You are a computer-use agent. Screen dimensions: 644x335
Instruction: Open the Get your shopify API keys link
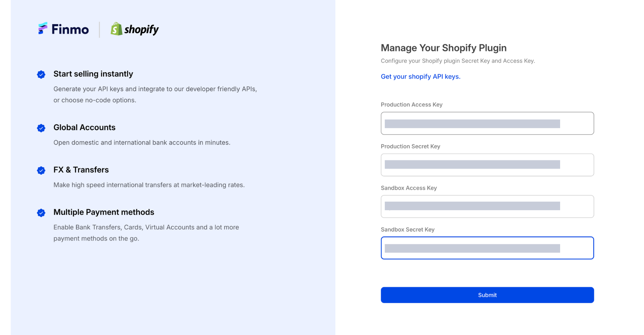(x=420, y=76)
